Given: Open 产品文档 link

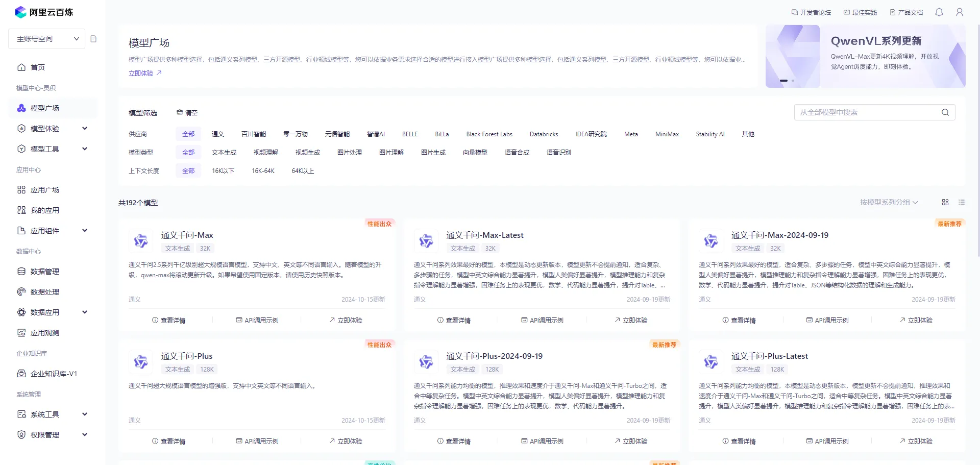Looking at the screenshot, I should click(x=906, y=12).
